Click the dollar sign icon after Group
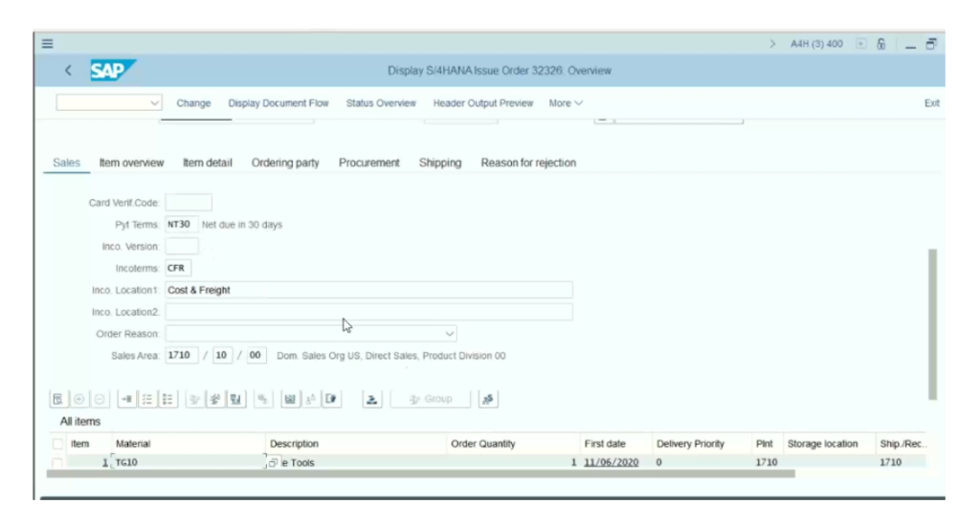980x526 pixels. [488, 399]
